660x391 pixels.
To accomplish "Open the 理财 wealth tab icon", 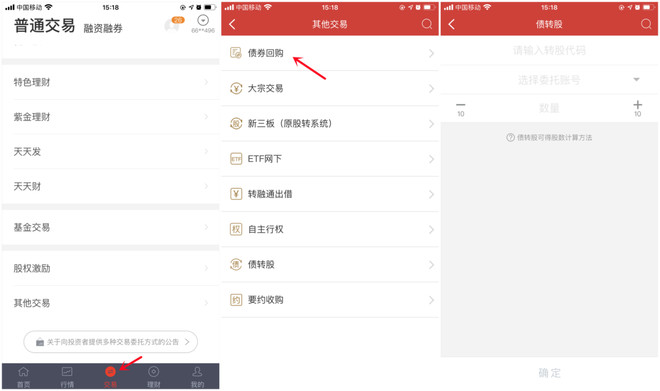I will 154,372.
